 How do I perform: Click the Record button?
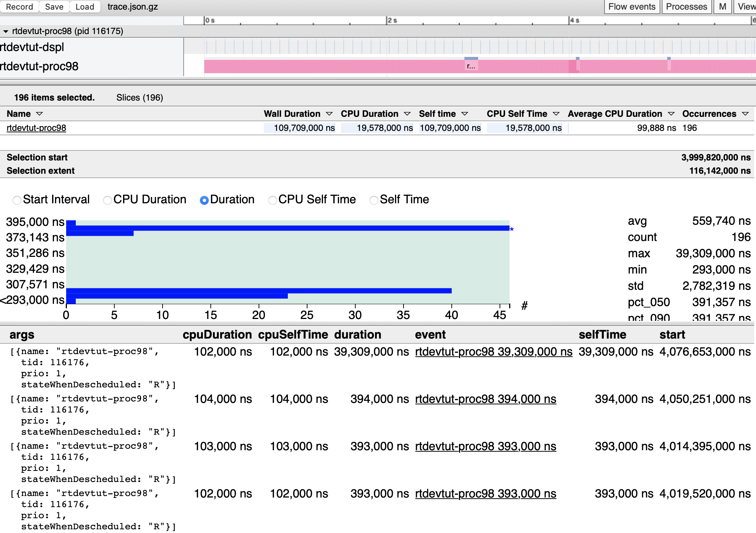click(x=19, y=7)
